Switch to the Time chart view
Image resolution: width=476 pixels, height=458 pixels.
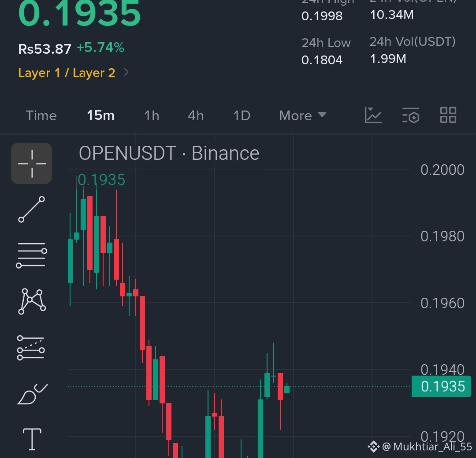[x=41, y=115]
